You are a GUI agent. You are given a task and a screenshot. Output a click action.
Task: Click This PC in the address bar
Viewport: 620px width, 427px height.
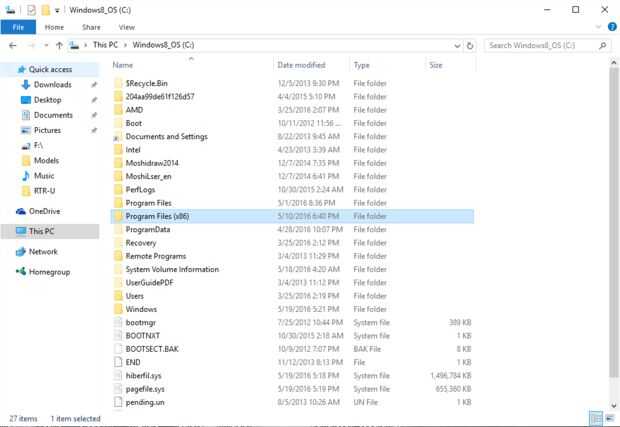pyautogui.click(x=105, y=45)
